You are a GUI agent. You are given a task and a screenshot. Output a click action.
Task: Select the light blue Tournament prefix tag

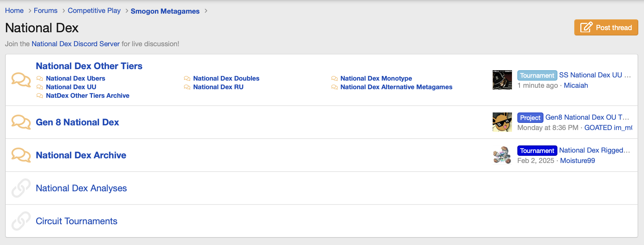coord(537,75)
